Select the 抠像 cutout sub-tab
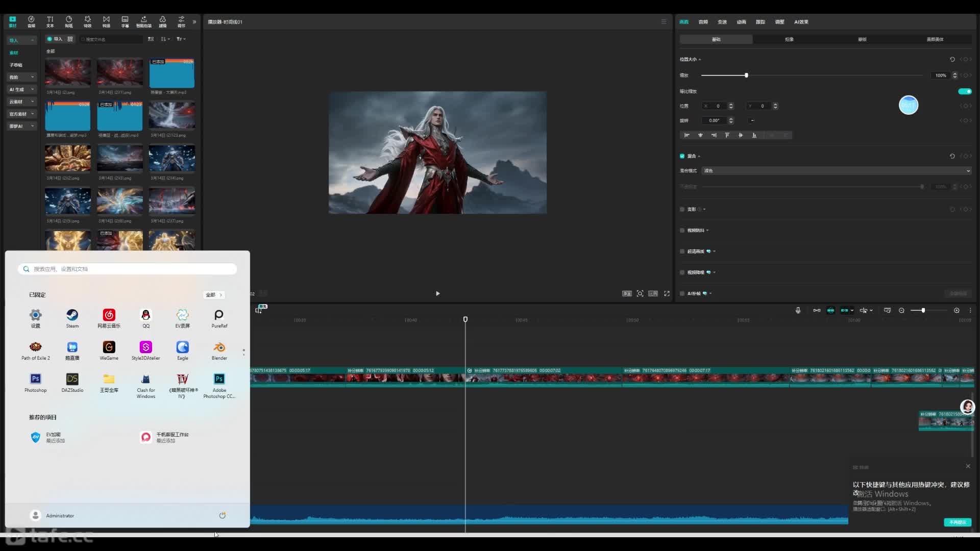Image resolution: width=980 pixels, height=551 pixels. pyautogui.click(x=789, y=39)
